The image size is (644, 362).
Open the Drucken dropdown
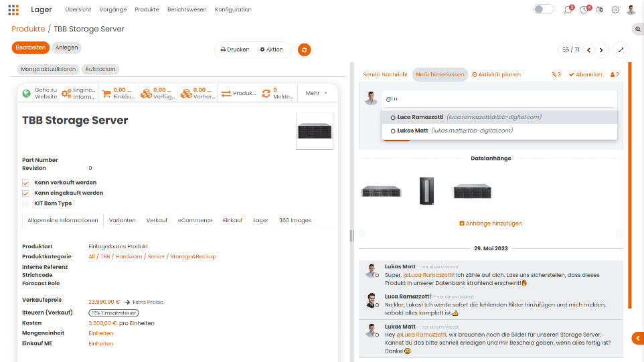235,50
